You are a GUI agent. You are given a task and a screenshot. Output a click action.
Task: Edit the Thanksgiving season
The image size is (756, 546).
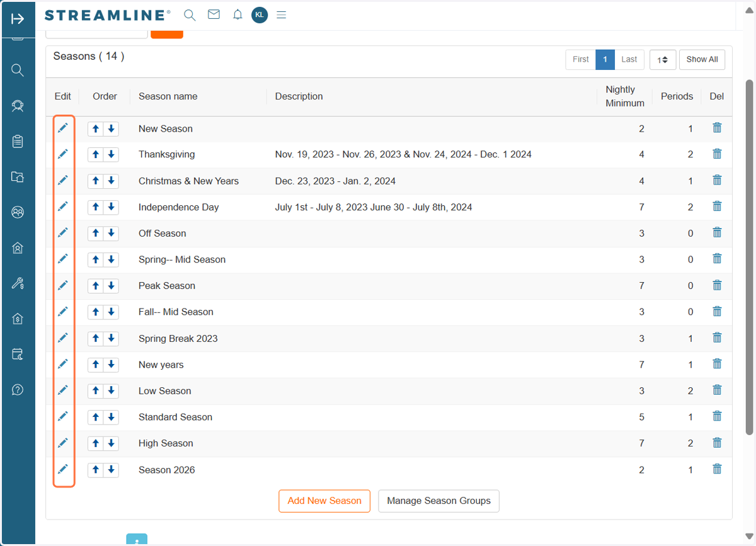[63, 154]
